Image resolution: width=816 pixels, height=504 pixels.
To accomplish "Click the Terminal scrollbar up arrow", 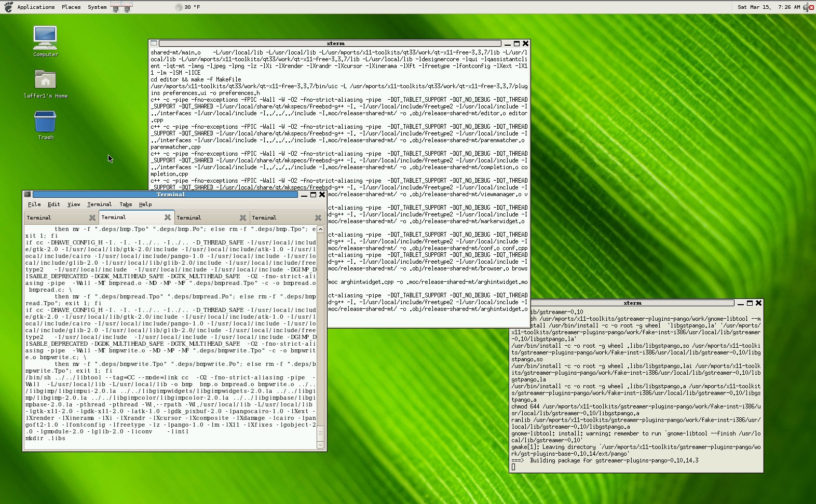I will click(x=320, y=229).
